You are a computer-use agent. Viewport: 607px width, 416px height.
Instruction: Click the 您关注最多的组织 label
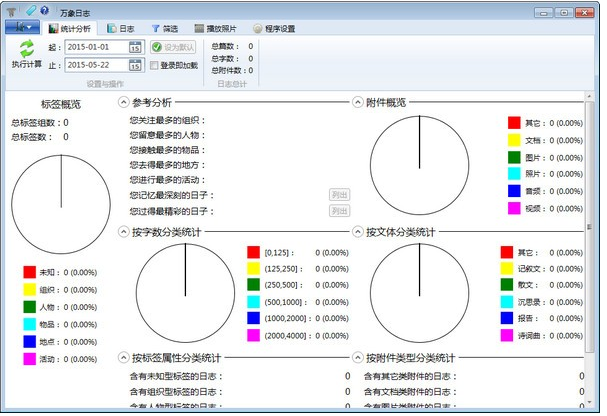tap(167, 120)
